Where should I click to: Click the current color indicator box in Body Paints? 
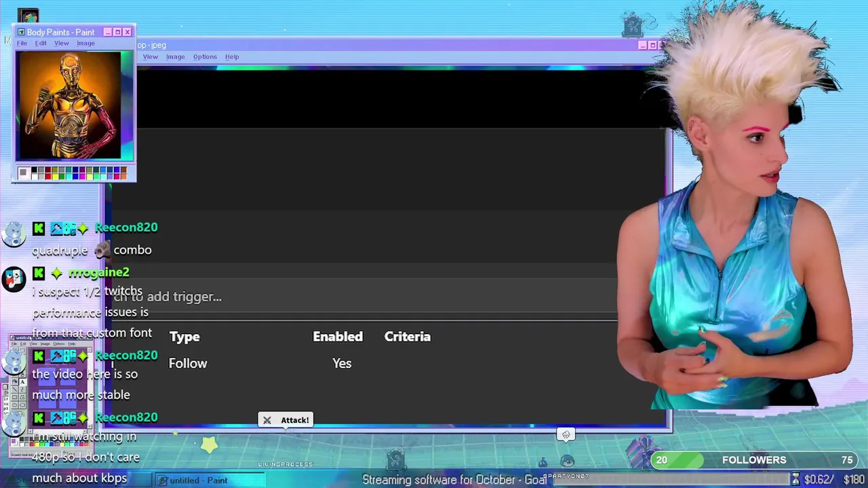point(24,173)
